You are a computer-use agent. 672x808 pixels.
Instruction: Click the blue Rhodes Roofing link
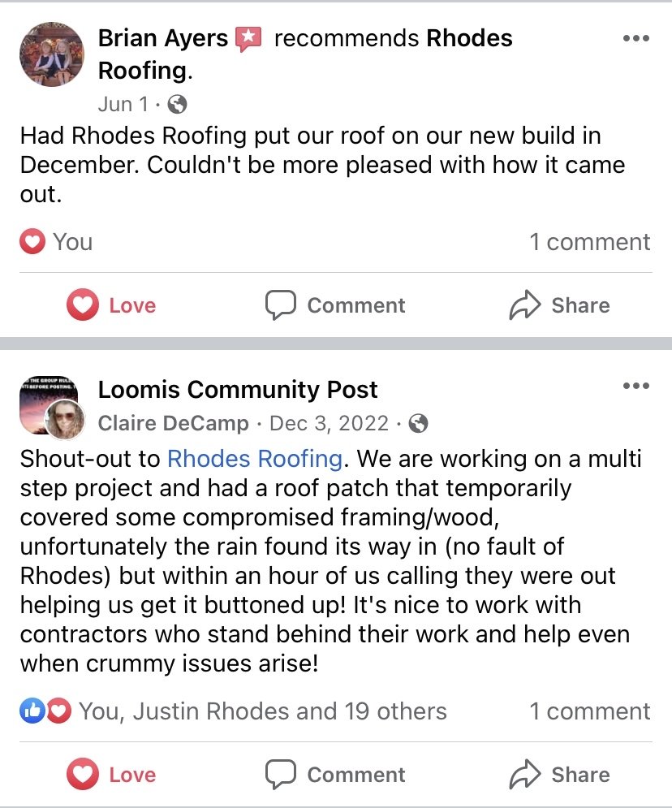(254, 458)
